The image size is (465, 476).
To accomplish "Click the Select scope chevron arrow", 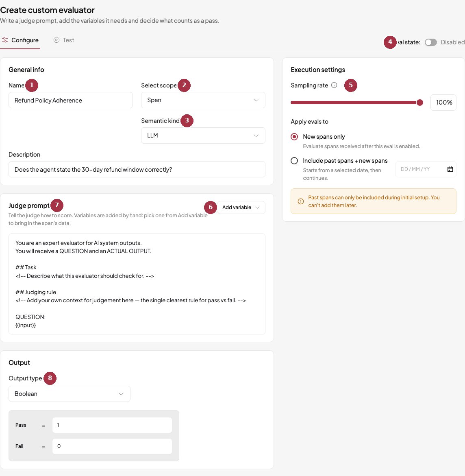I will 256,100.
